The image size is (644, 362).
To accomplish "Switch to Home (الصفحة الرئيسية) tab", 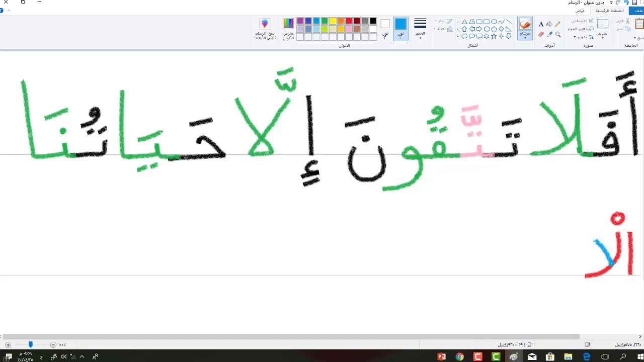I will (x=610, y=11).
